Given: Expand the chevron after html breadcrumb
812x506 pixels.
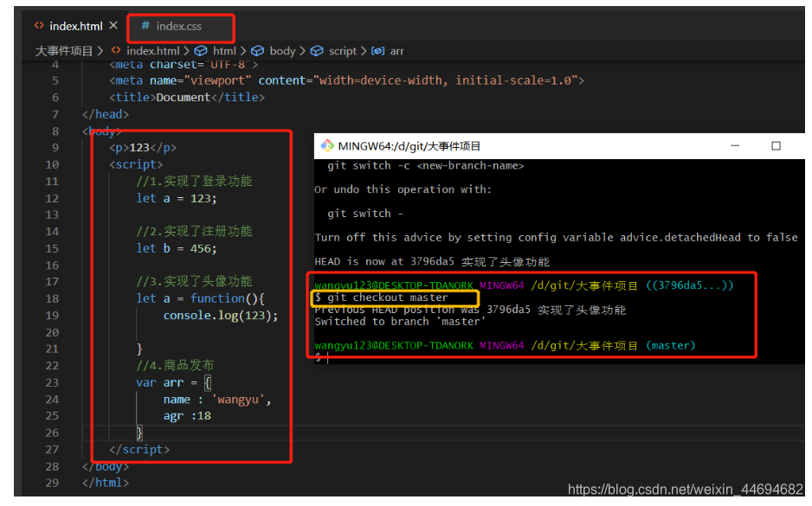Looking at the screenshot, I should [x=243, y=51].
